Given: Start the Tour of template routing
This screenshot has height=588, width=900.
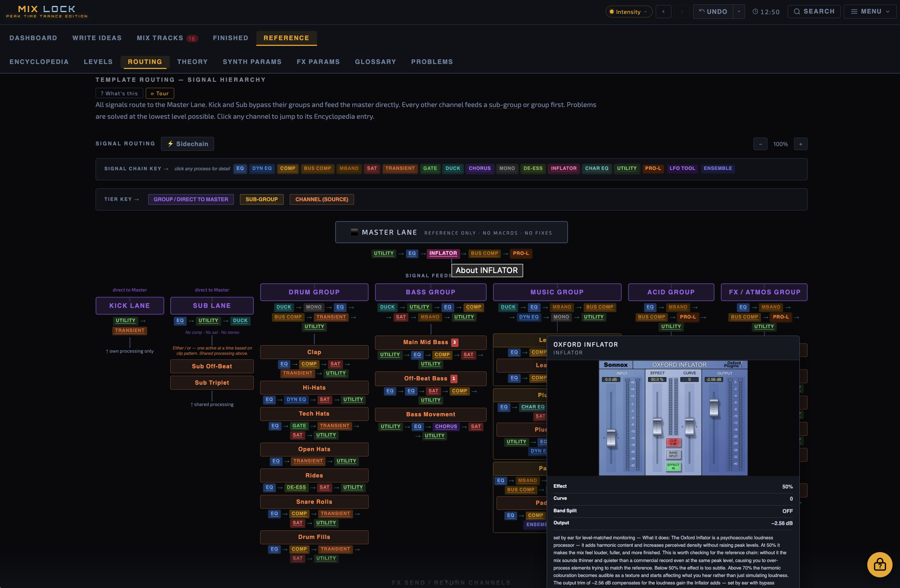Looking at the screenshot, I should click(160, 93).
